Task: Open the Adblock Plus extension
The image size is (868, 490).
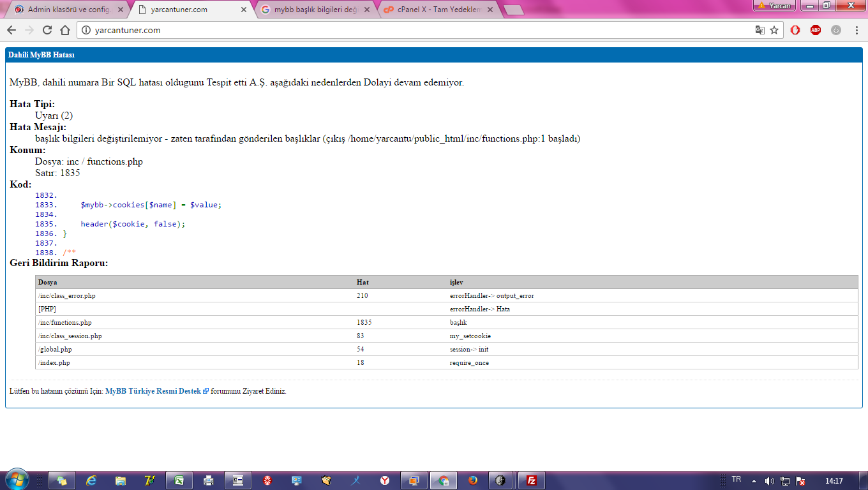Action: (x=816, y=30)
